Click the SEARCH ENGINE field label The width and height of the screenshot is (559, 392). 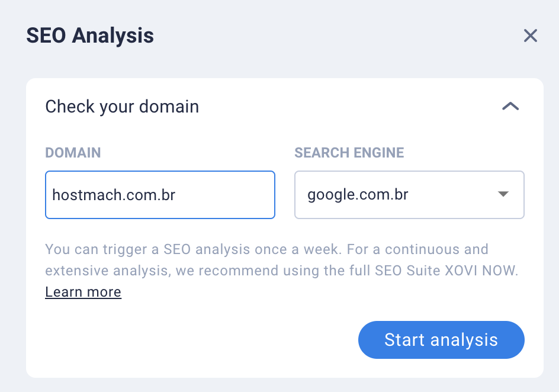pos(349,153)
